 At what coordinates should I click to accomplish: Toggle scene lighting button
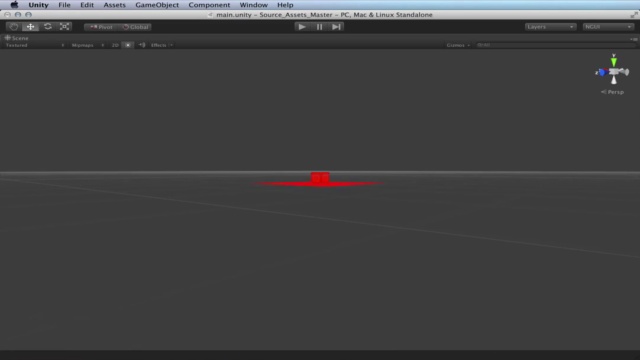128,45
